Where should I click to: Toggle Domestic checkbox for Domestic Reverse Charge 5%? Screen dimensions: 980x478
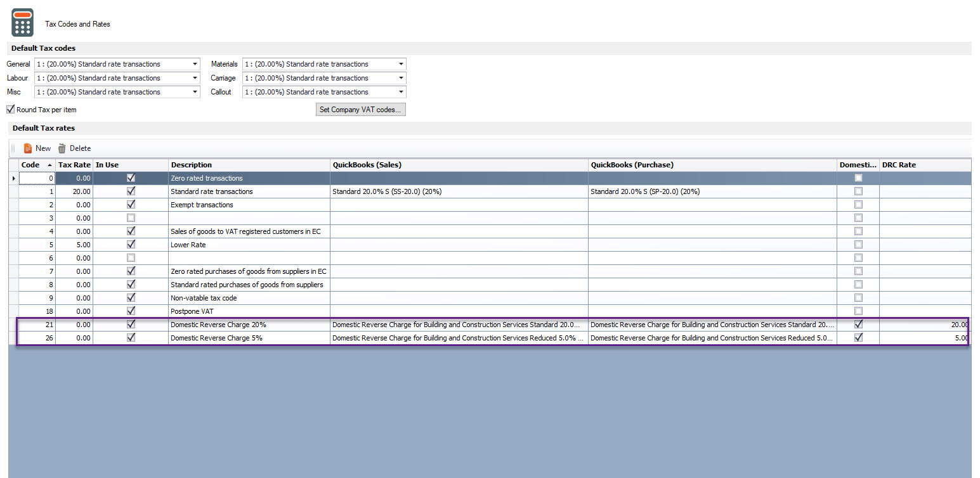[858, 338]
